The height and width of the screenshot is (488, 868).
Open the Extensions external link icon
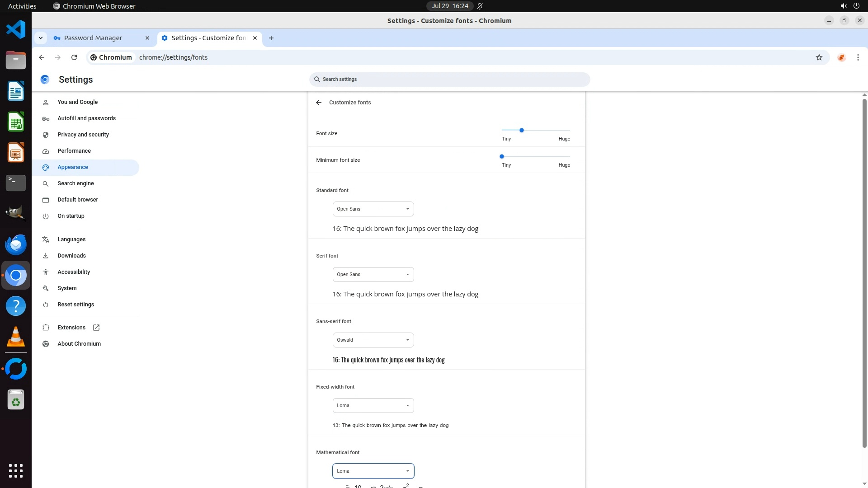(96, 328)
